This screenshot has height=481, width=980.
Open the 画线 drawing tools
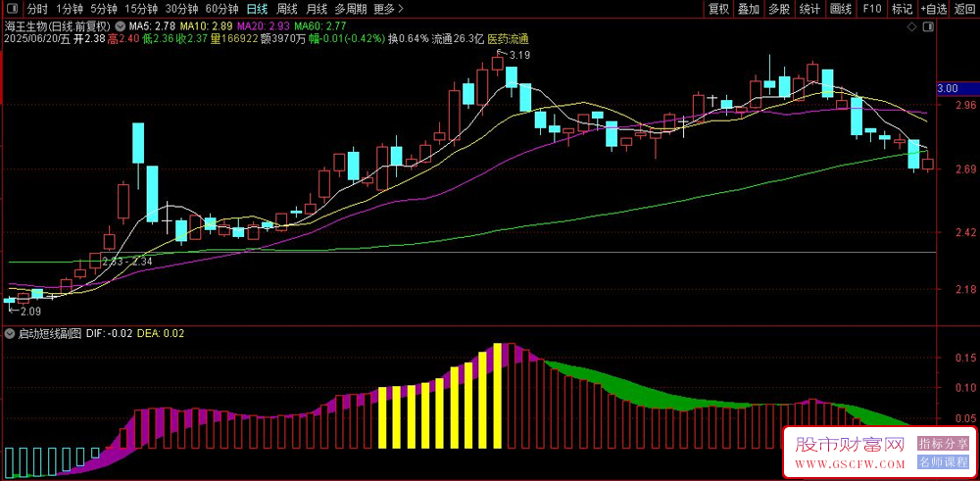(841, 9)
